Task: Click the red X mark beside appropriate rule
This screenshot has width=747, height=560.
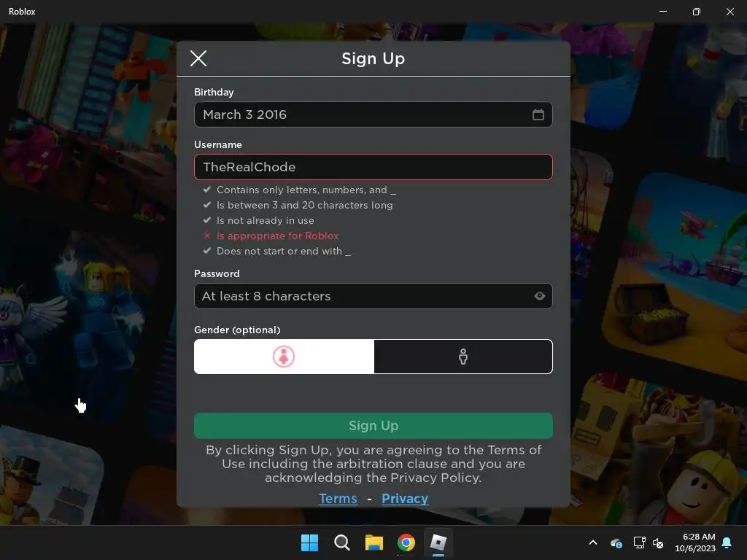Action: coord(206,236)
